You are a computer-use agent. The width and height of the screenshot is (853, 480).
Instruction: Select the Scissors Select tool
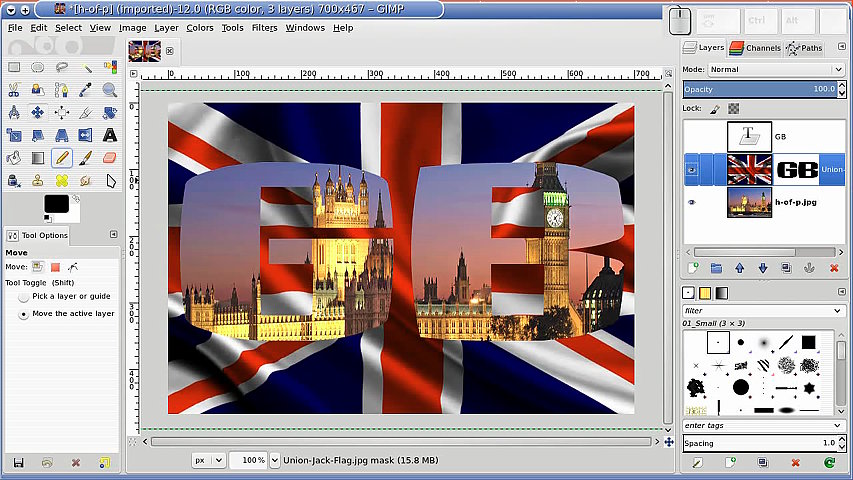pyautogui.click(x=14, y=90)
